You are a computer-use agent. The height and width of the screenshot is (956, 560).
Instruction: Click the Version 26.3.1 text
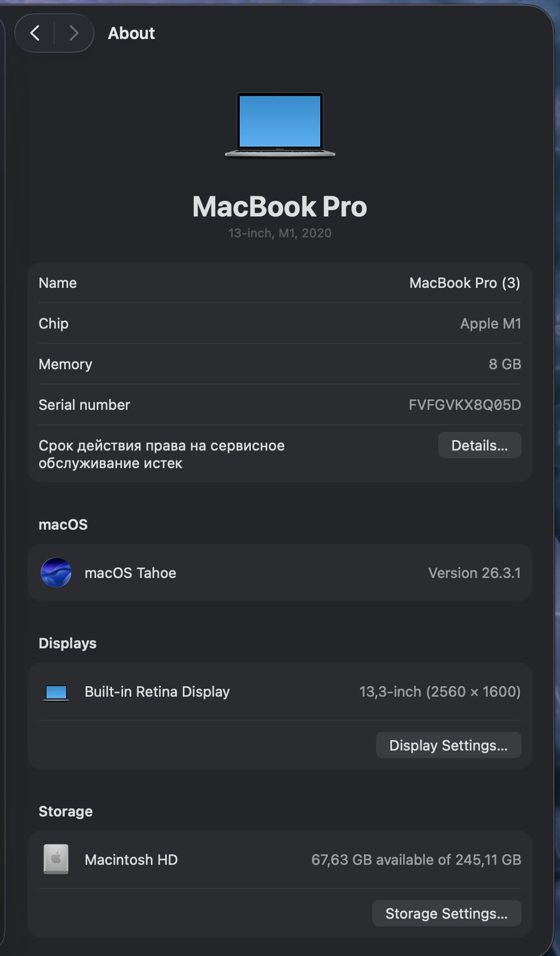474,573
